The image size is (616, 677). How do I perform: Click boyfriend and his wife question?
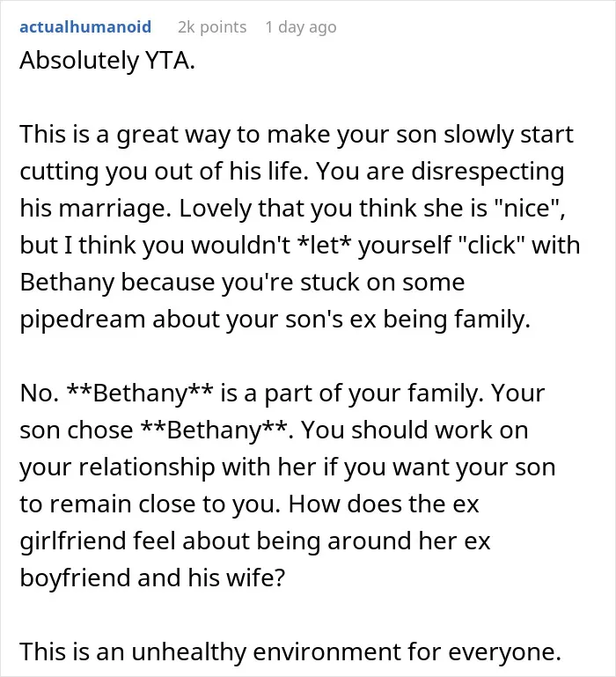pos(152,578)
